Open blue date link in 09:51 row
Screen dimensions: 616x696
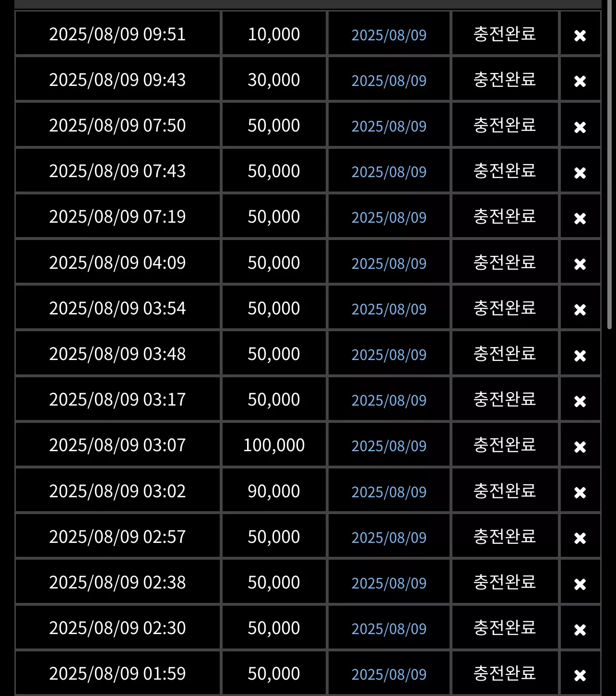[389, 35]
